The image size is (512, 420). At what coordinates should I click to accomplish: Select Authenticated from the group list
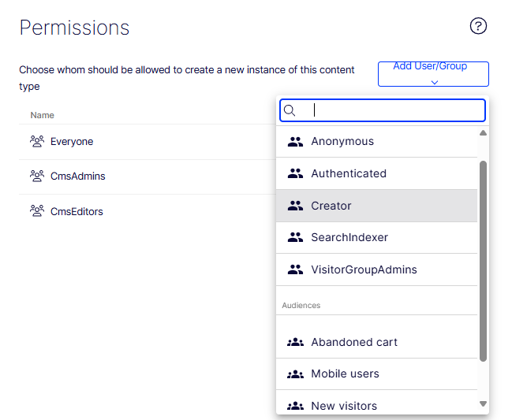[x=349, y=173]
